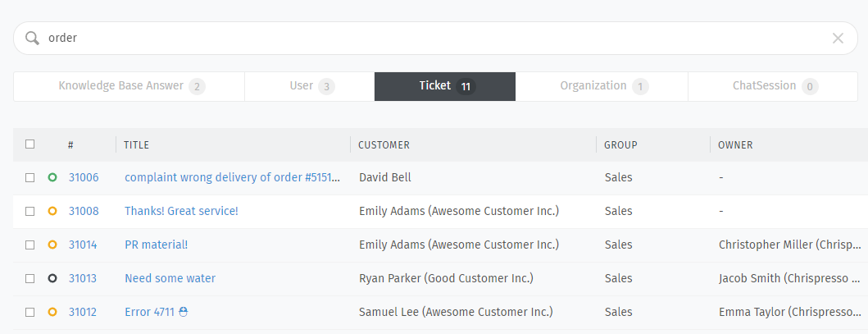The height and width of the screenshot is (334, 868).
Task: Check the box for ticket 31006
Action: [30, 177]
